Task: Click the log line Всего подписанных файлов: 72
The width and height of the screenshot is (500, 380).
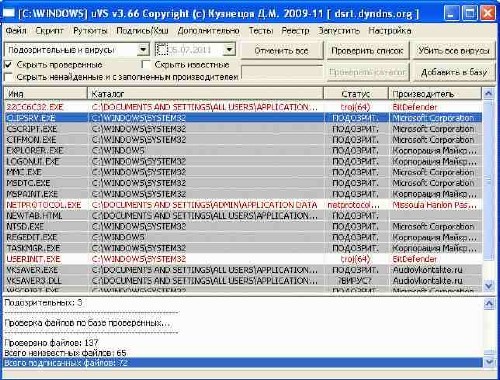Action: tap(243, 363)
